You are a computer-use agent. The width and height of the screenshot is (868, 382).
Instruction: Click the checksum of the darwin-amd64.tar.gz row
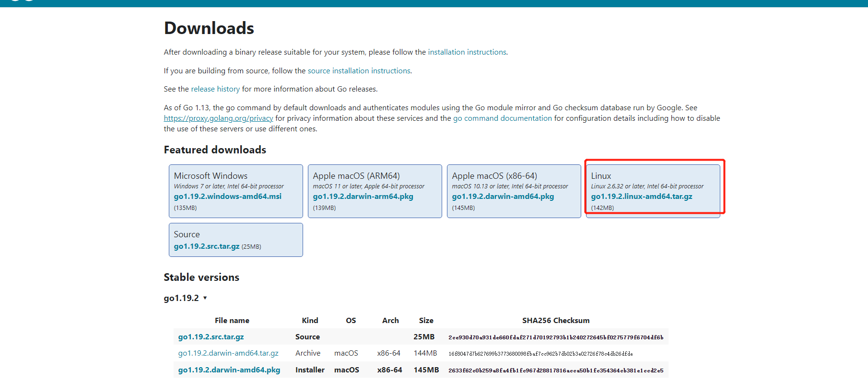(x=540, y=354)
